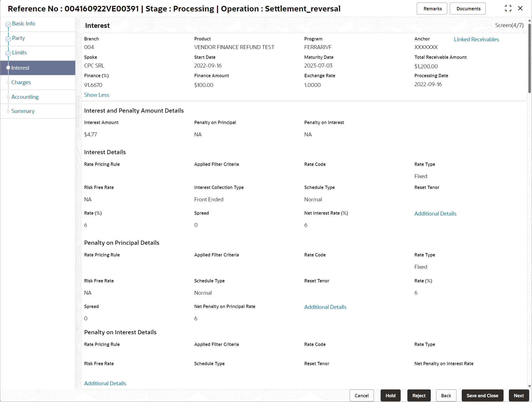Screen dimensions: 532x402
Task: Open the Remarks dialog
Action: 432,9
